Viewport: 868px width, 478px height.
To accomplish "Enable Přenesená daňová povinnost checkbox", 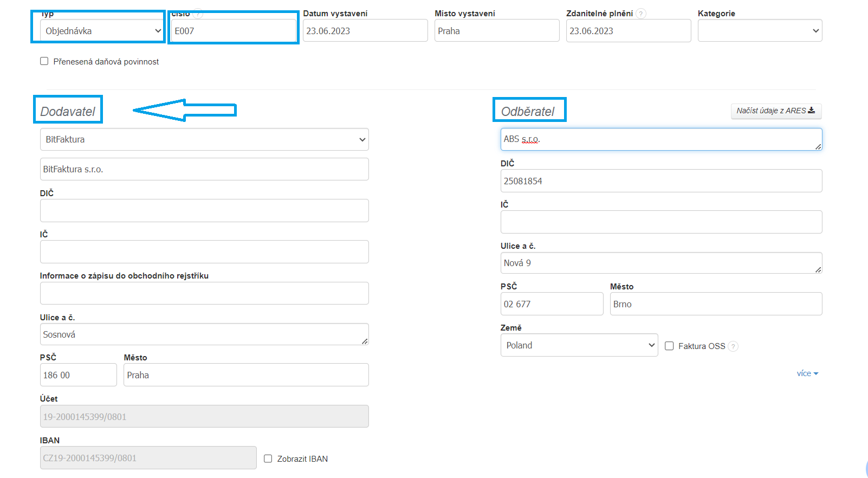I will [x=44, y=61].
